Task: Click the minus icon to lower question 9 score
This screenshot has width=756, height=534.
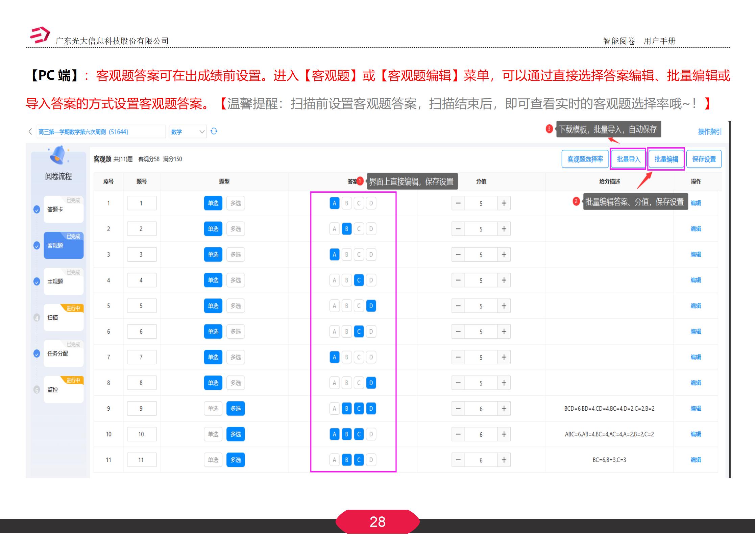Action: [458, 408]
